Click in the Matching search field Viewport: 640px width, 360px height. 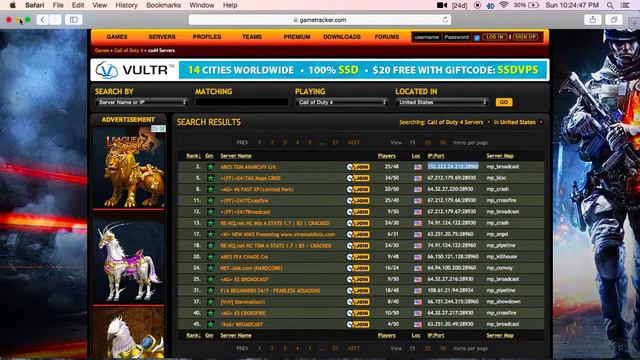[242, 102]
